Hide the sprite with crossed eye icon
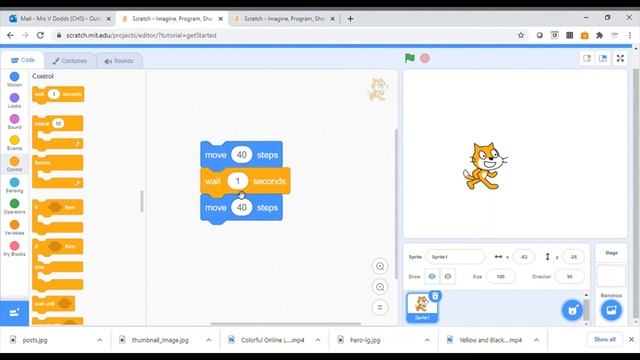This screenshot has width=640, height=360. [448, 277]
